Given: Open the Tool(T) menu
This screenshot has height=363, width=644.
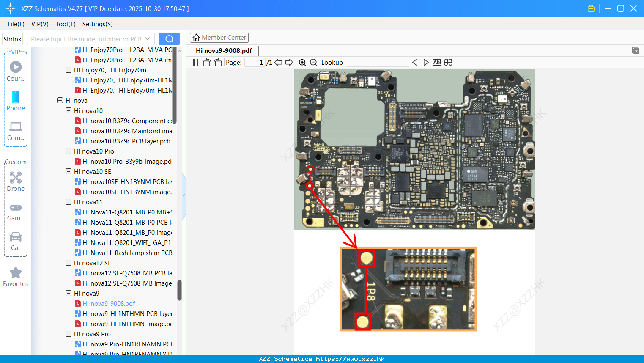Looking at the screenshot, I should 66,24.
